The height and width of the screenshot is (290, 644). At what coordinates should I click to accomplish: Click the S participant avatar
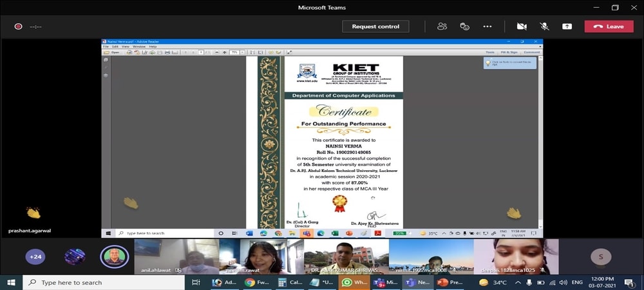pyautogui.click(x=601, y=256)
